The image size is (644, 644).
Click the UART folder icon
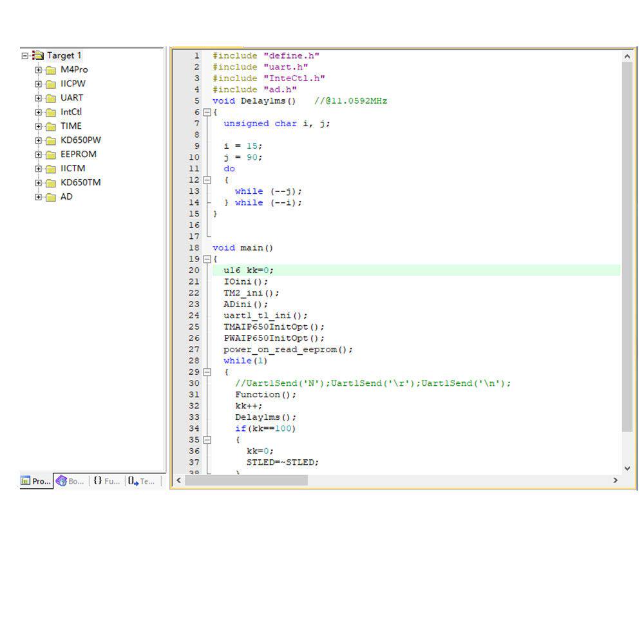click(51, 99)
